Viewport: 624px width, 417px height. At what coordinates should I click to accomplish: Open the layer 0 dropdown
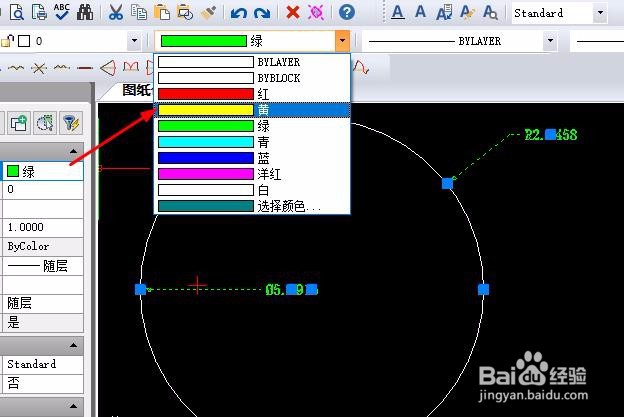click(134, 41)
